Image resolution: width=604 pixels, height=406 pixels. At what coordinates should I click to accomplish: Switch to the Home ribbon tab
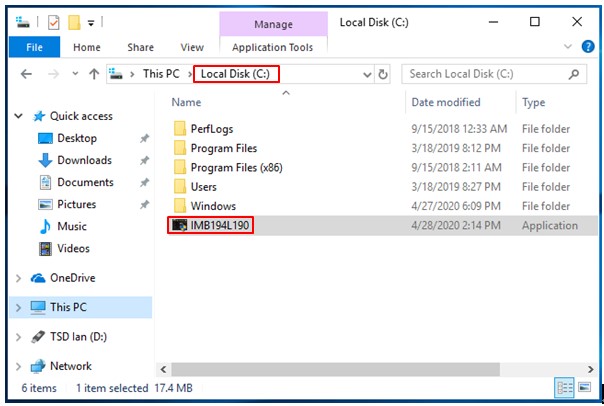[87, 47]
